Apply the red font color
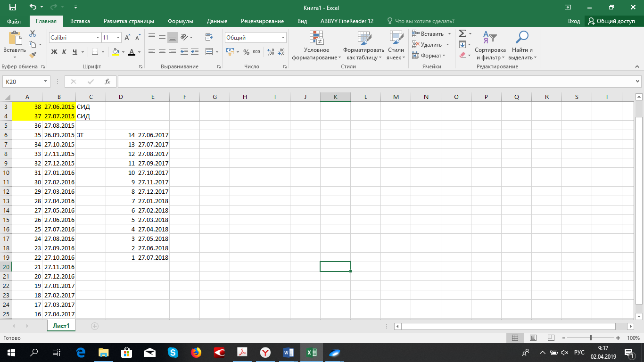644x362 pixels. click(x=132, y=52)
